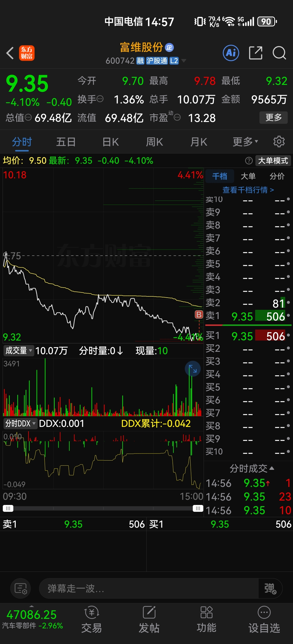The width and height of the screenshot is (293, 644).
Task: Tap the 14:56 trade with volume 23
Action: pyautogui.click(x=249, y=496)
